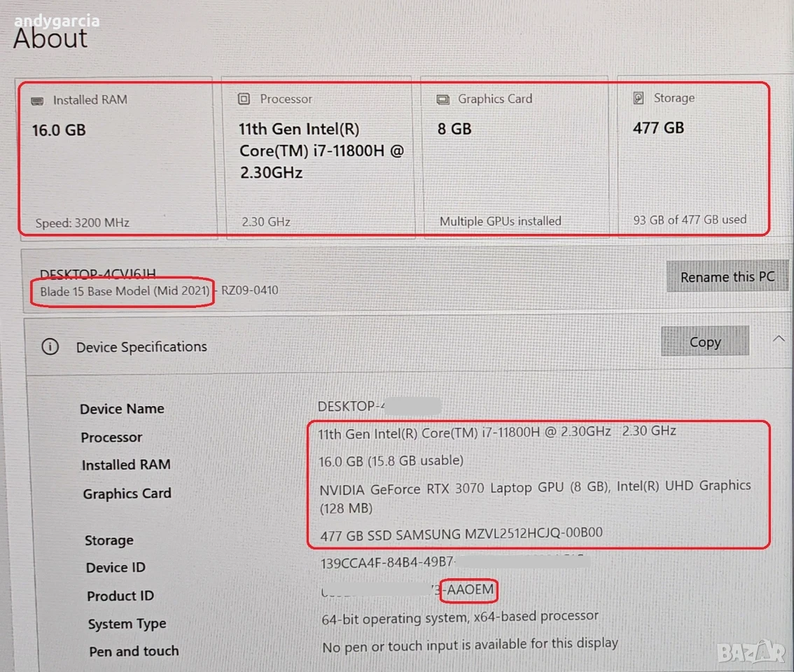The height and width of the screenshot is (672, 794).
Task: Click the Installed RAM memory icon
Action: (38, 101)
